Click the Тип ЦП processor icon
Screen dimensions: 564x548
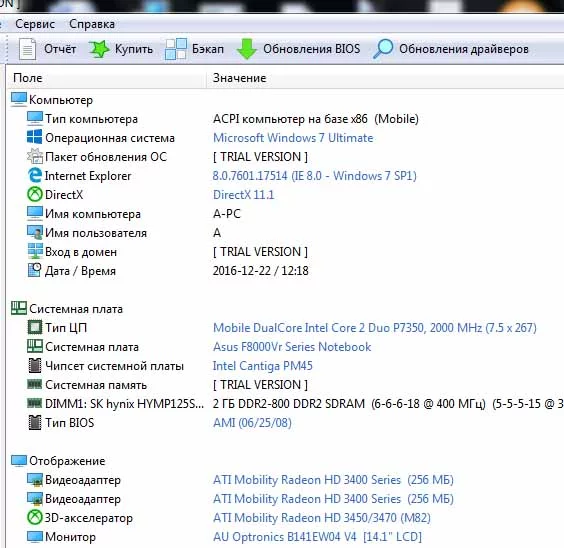(35, 328)
